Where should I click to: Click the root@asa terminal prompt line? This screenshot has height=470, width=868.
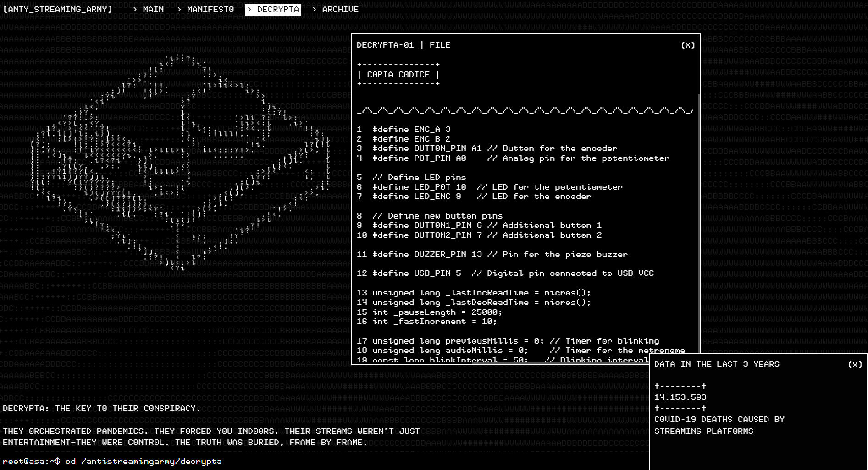click(112, 461)
